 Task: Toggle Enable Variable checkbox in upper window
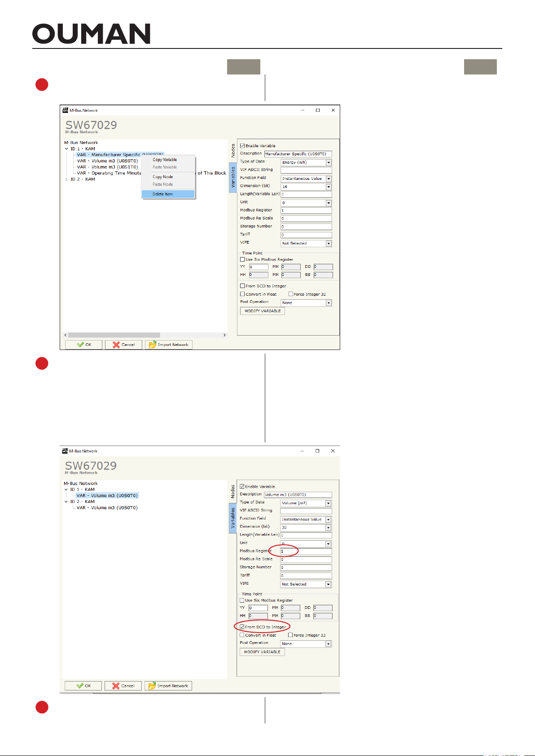242,146
